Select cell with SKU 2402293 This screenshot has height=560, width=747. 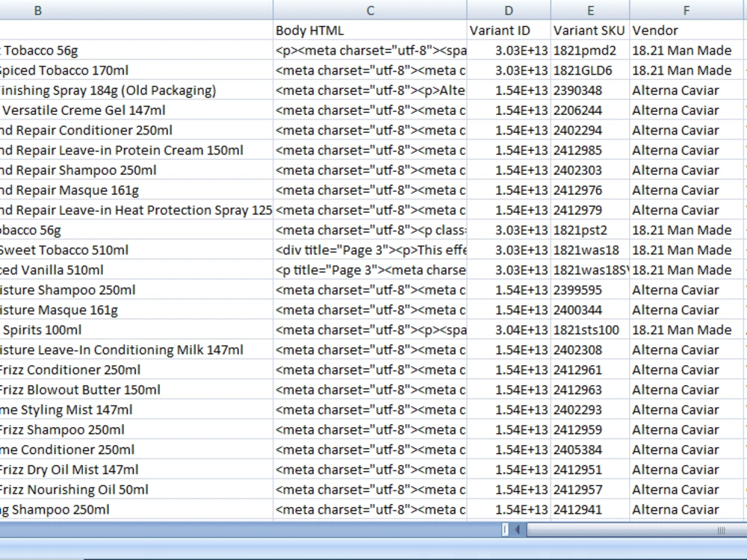(x=590, y=409)
